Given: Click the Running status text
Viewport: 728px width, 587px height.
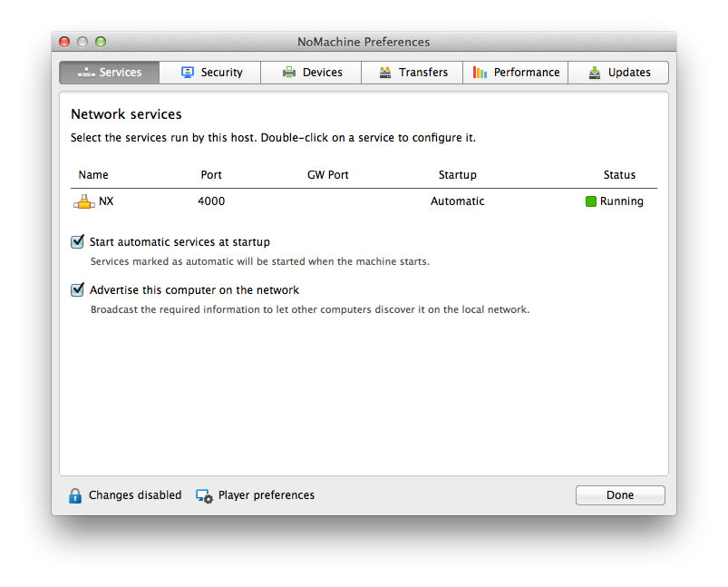Looking at the screenshot, I should click(622, 201).
